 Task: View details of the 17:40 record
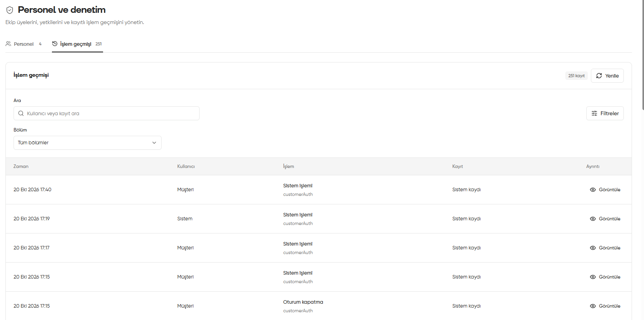point(605,190)
